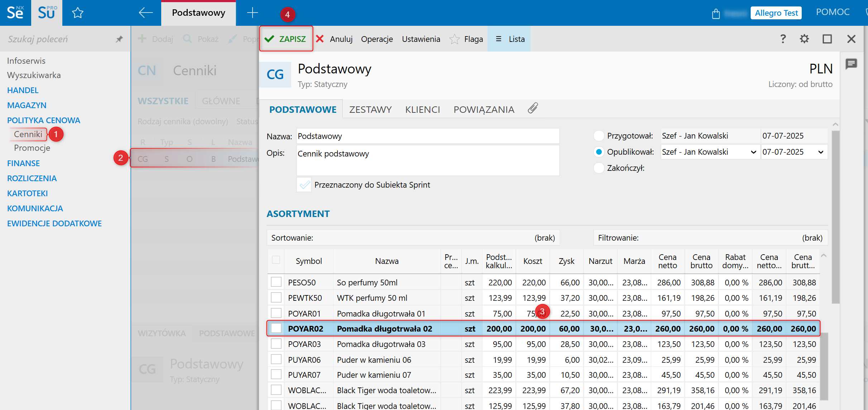Open the attachments paperclip tab
The width and height of the screenshot is (868, 410).
coord(533,108)
